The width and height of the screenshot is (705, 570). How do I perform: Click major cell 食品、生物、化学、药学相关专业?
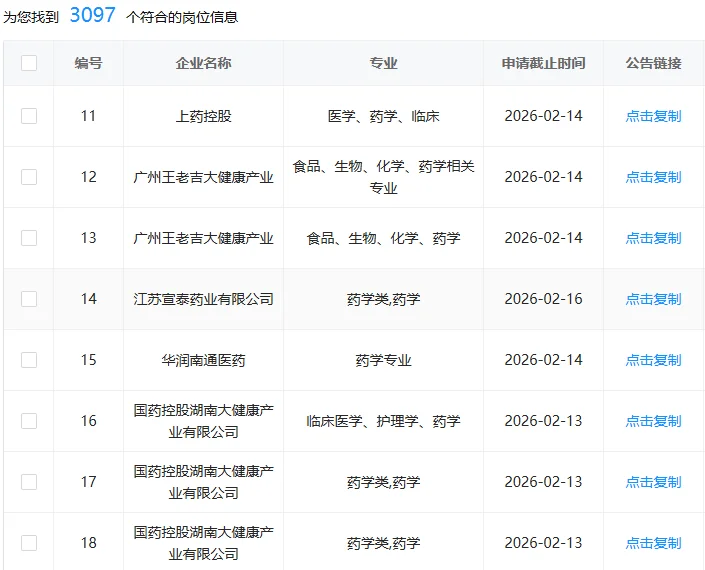(x=384, y=177)
